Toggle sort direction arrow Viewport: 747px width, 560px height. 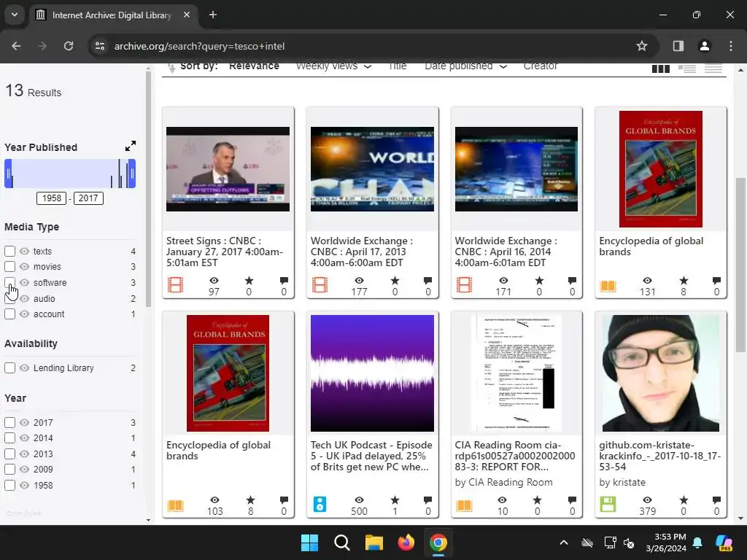click(x=171, y=68)
